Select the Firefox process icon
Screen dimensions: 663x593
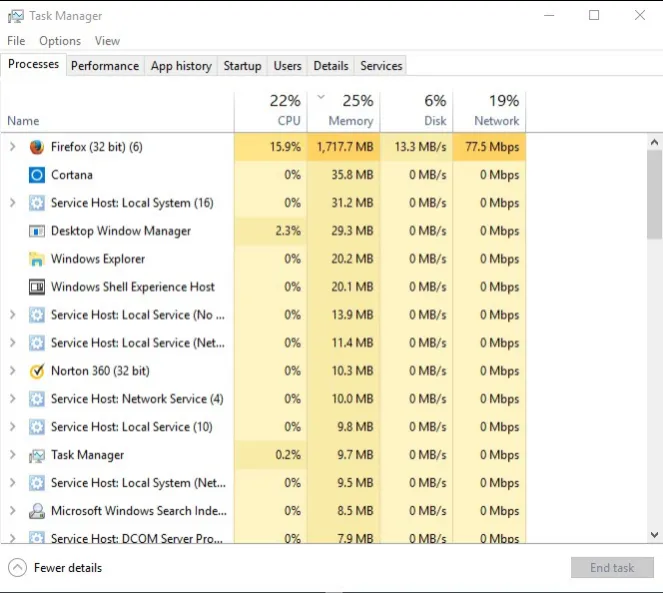[x=37, y=147]
